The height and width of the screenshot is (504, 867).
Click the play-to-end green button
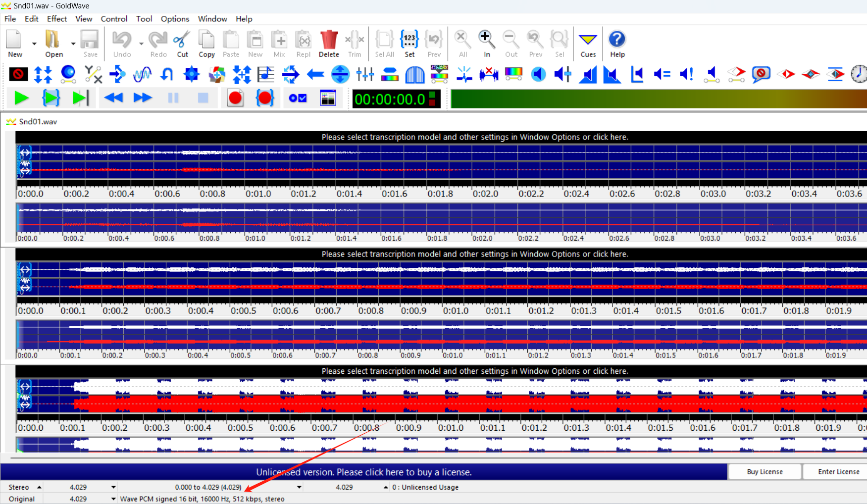[x=80, y=98]
